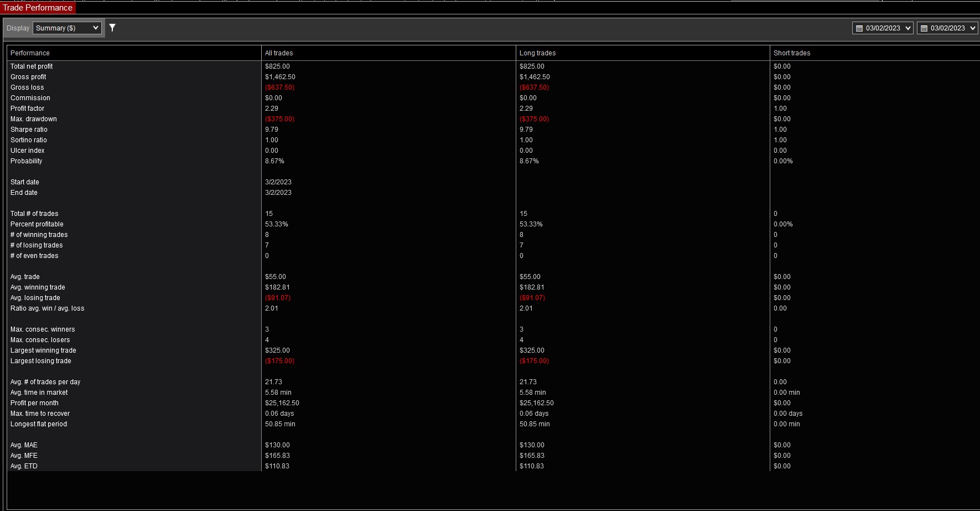
Task: Click All trades probability 8.67%
Action: coord(274,161)
